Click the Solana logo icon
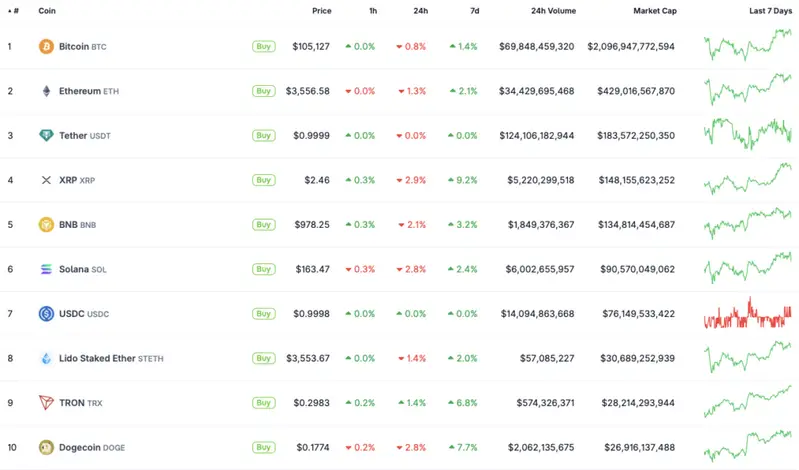This screenshot has width=799, height=470. click(45, 269)
